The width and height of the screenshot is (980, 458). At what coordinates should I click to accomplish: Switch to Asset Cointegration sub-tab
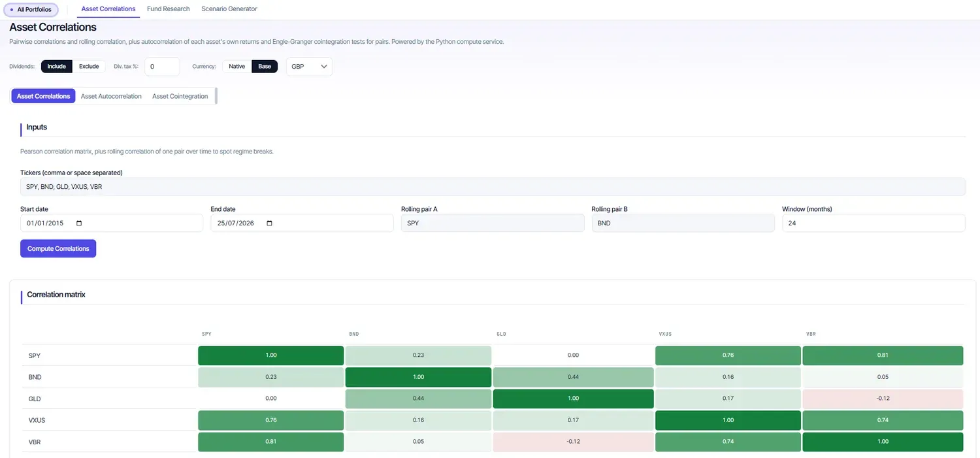pos(180,96)
